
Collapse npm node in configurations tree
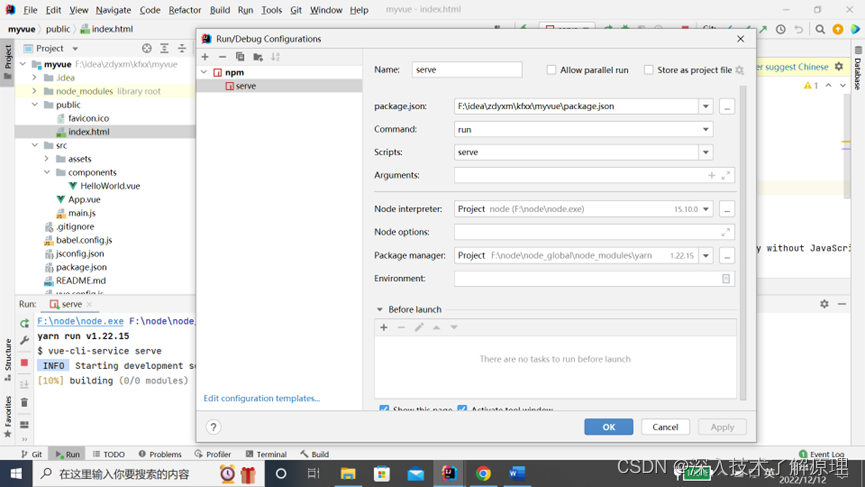[204, 72]
